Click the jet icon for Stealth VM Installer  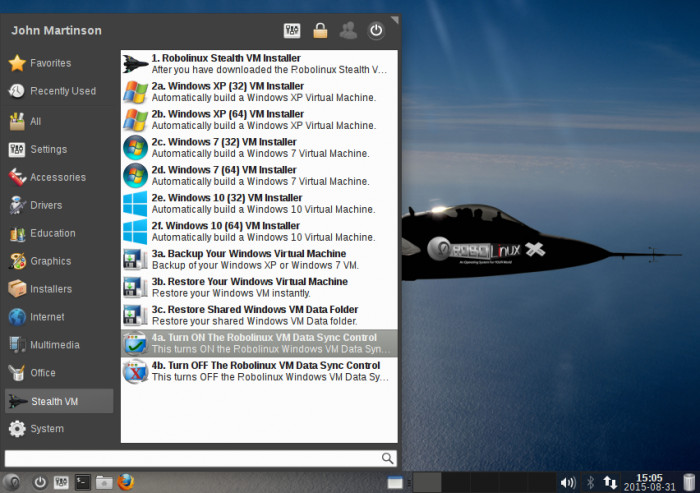pos(135,64)
